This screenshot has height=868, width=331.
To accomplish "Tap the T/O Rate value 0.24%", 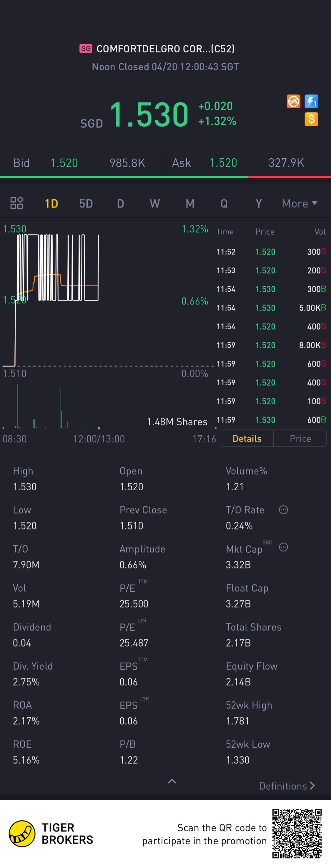I will click(x=239, y=526).
